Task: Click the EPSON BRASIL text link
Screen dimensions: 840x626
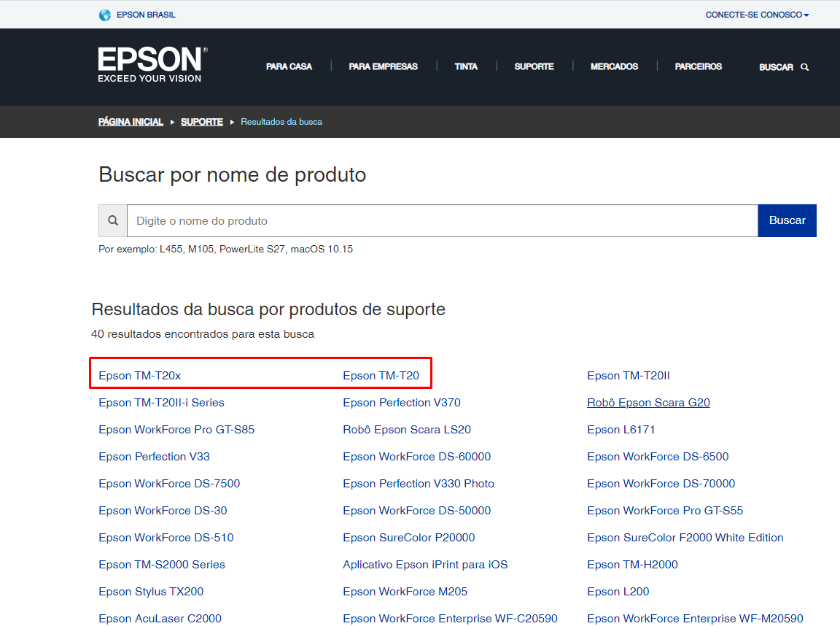Action: click(x=146, y=15)
